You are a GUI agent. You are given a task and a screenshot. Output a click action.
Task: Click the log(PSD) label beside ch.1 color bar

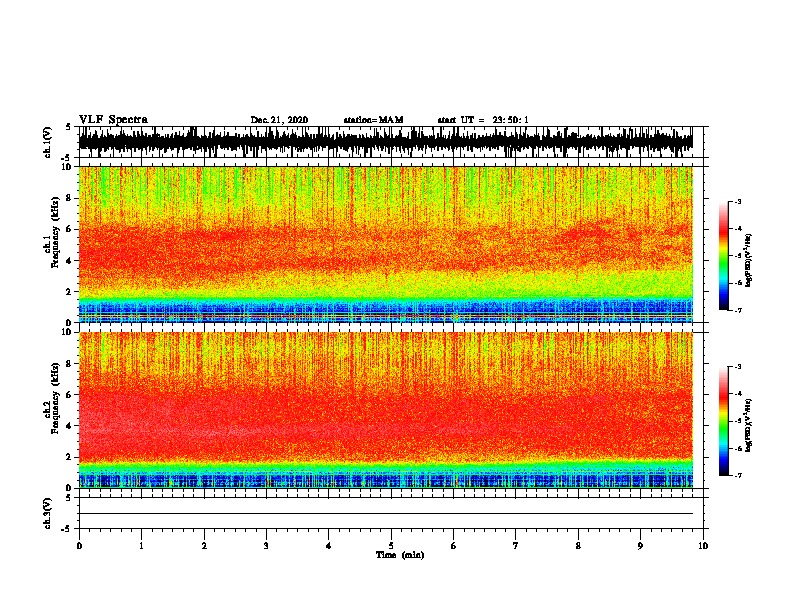point(748,261)
